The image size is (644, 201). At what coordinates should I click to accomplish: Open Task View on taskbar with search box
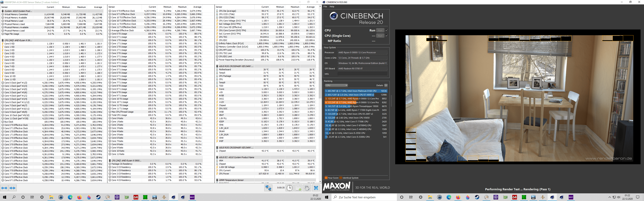coord(411,197)
